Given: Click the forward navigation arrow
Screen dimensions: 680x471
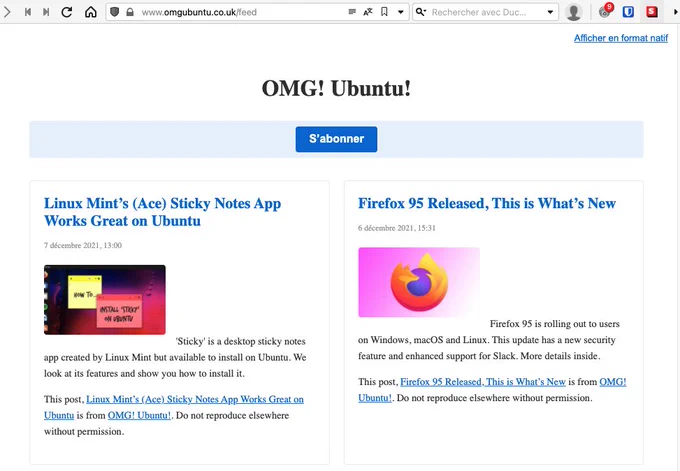Looking at the screenshot, I should tap(7, 12).
